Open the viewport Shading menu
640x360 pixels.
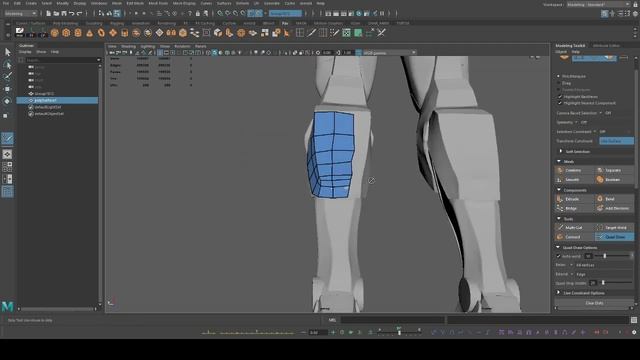[x=128, y=47]
